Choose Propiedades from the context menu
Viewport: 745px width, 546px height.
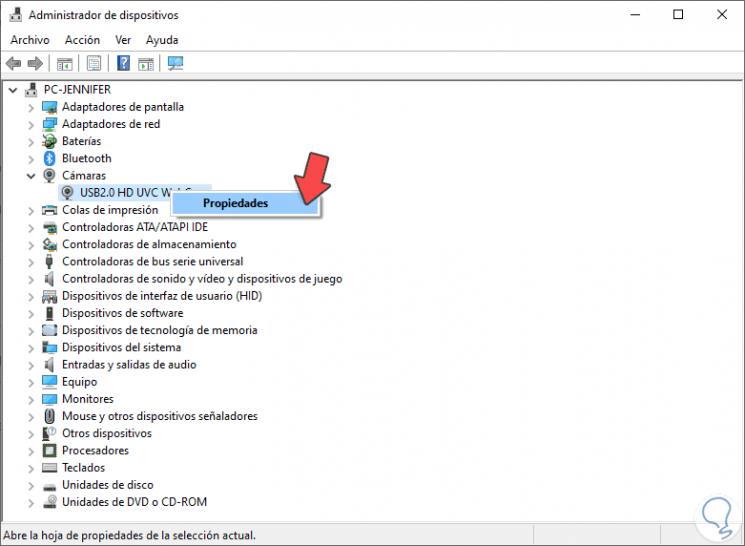(x=246, y=203)
